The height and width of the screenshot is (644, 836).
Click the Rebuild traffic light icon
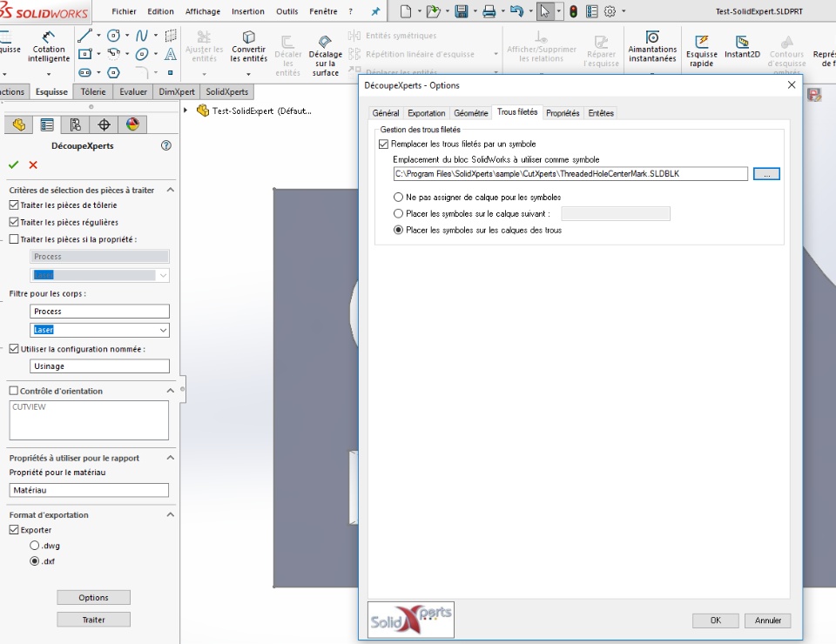pos(573,11)
